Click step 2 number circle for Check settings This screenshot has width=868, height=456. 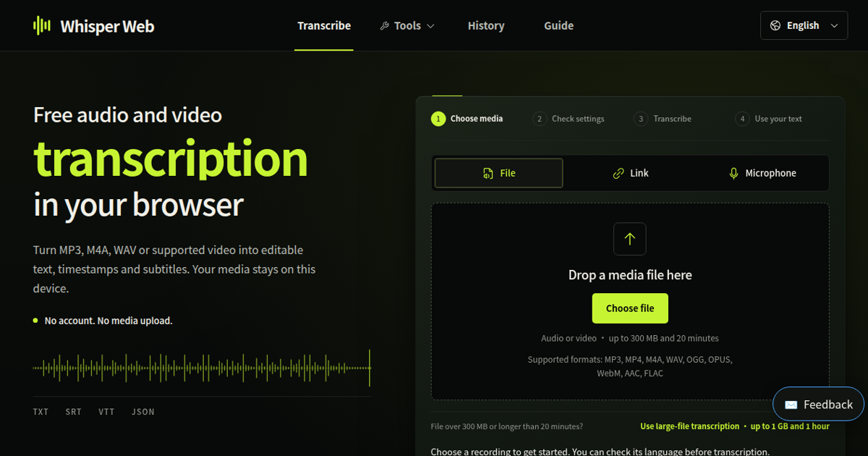(x=540, y=119)
